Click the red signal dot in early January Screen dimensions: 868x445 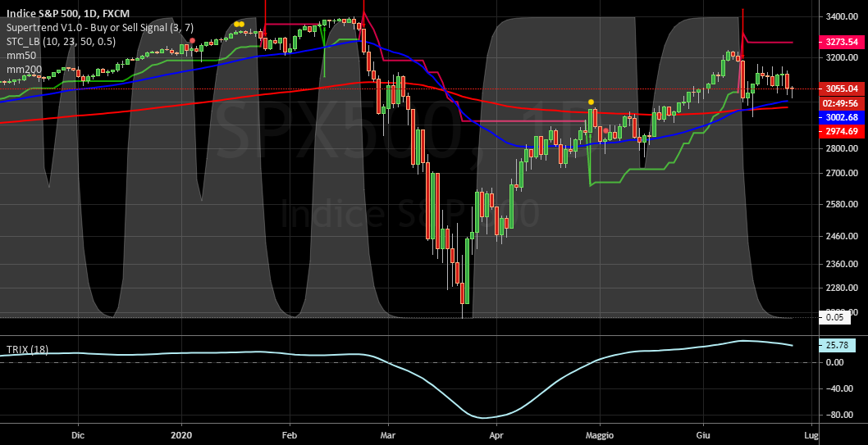[x=192, y=40]
